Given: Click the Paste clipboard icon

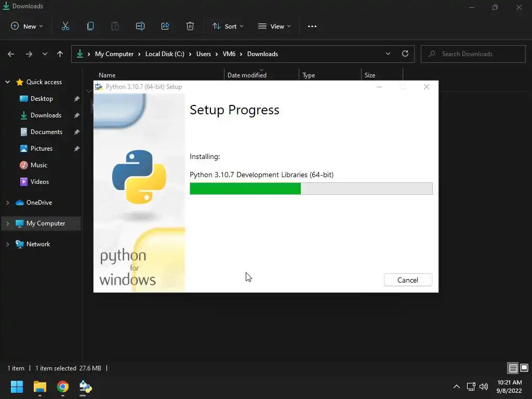Looking at the screenshot, I should [115, 26].
